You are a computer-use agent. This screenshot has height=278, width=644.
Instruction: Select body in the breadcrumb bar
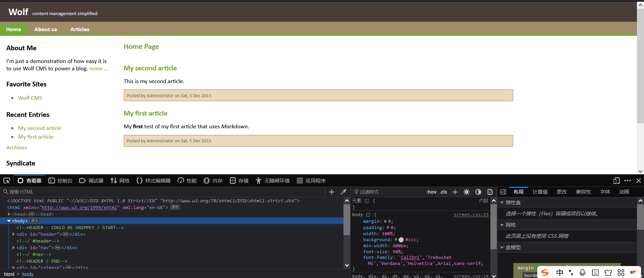point(28,274)
